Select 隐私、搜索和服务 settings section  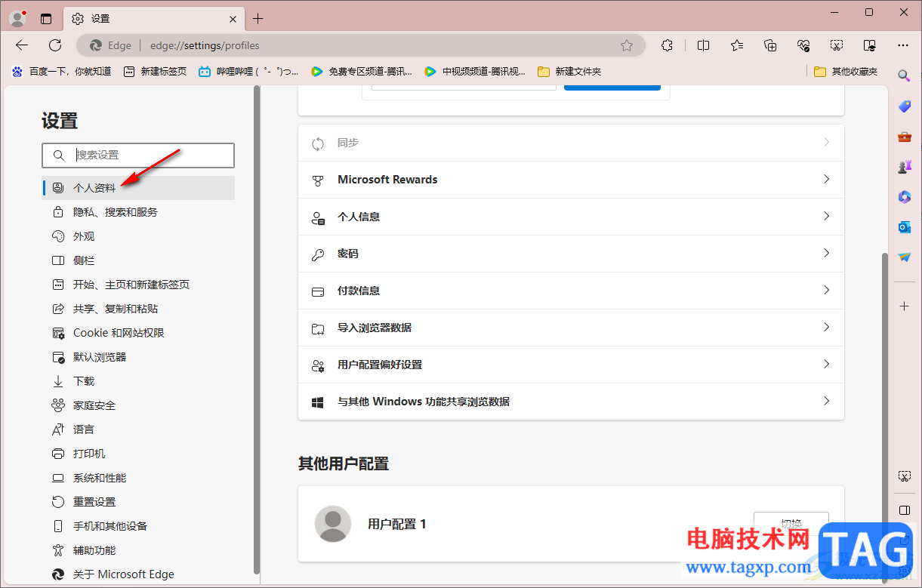(x=138, y=212)
